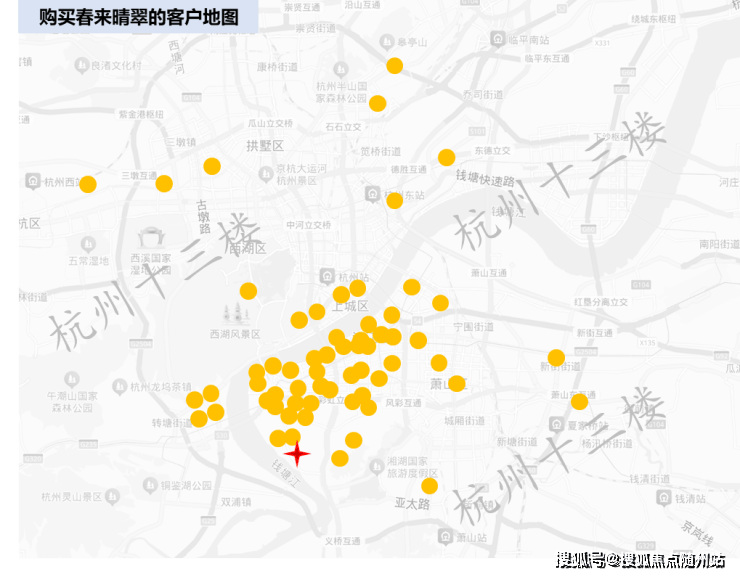Select the yellow dot near 半山国家森林公园
740x577 pixels.
pyautogui.click(x=377, y=103)
